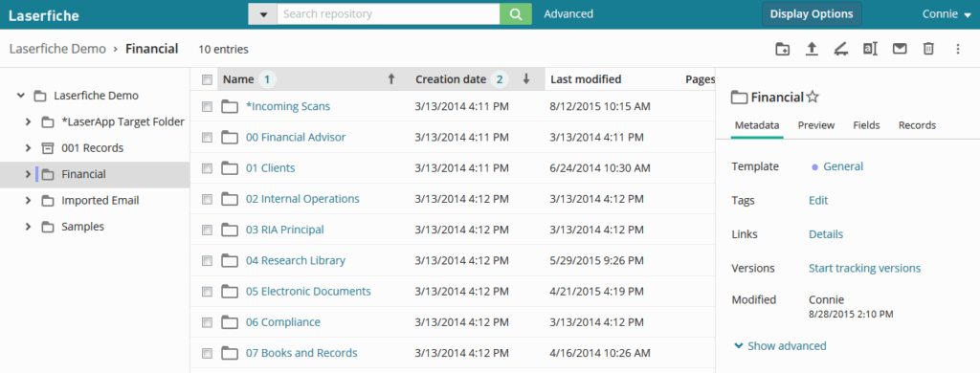This screenshot has height=373, width=980.
Task: Open the 04 Research Library folder
Action: coord(296,260)
